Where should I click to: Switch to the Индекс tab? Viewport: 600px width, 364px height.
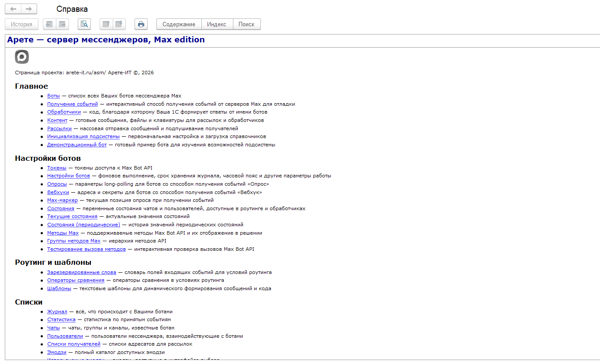(217, 24)
